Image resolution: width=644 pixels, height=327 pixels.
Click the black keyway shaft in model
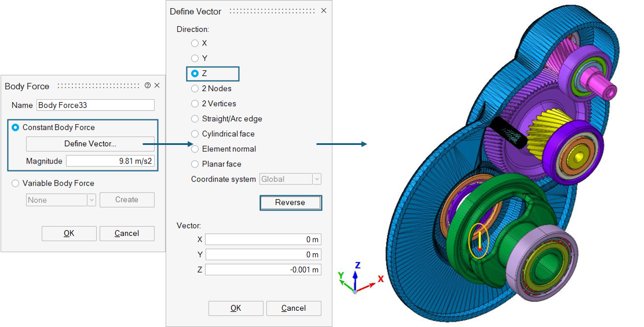509,133
